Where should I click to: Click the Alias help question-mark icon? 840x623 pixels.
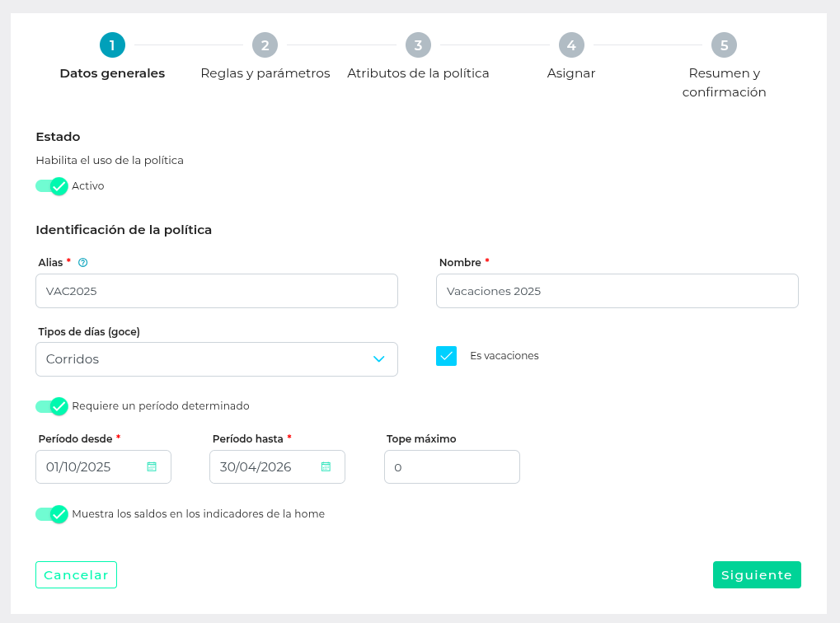click(82, 263)
